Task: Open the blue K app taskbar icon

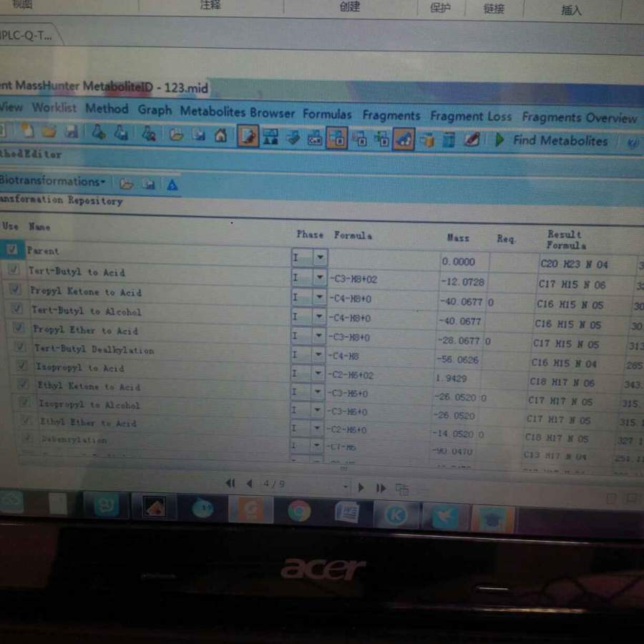Action: click(x=396, y=514)
